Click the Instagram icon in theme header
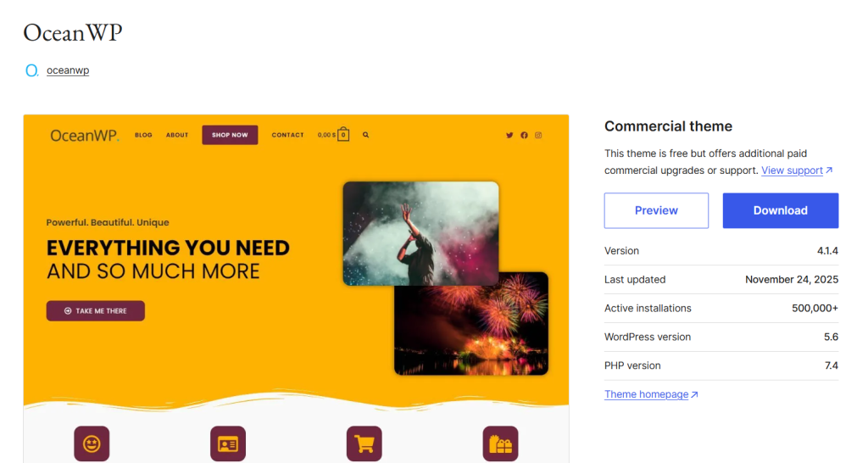Viewport: 868px width, 463px height. (x=537, y=135)
